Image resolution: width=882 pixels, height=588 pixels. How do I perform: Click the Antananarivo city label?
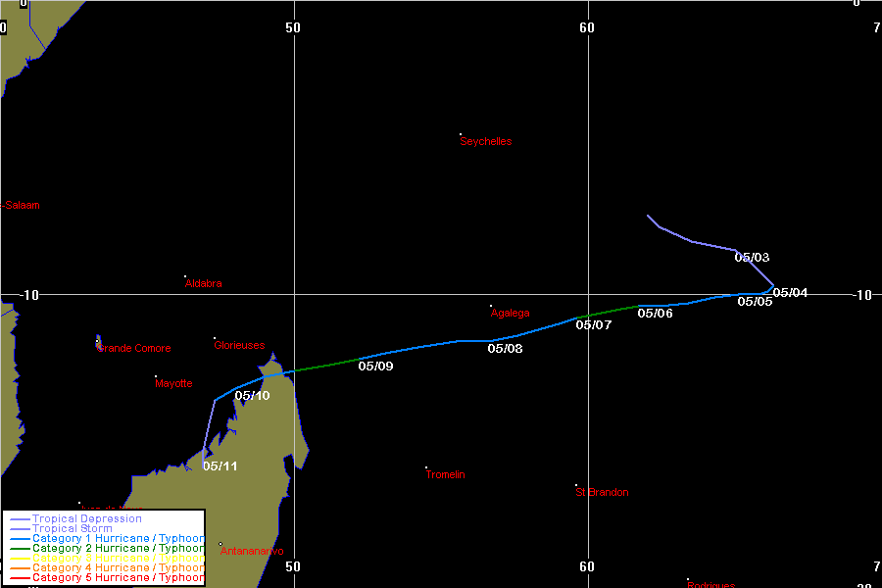coord(252,552)
